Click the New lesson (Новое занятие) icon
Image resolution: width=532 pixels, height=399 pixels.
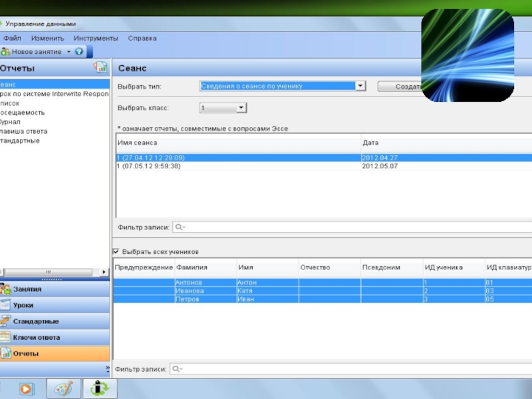tap(5, 52)
